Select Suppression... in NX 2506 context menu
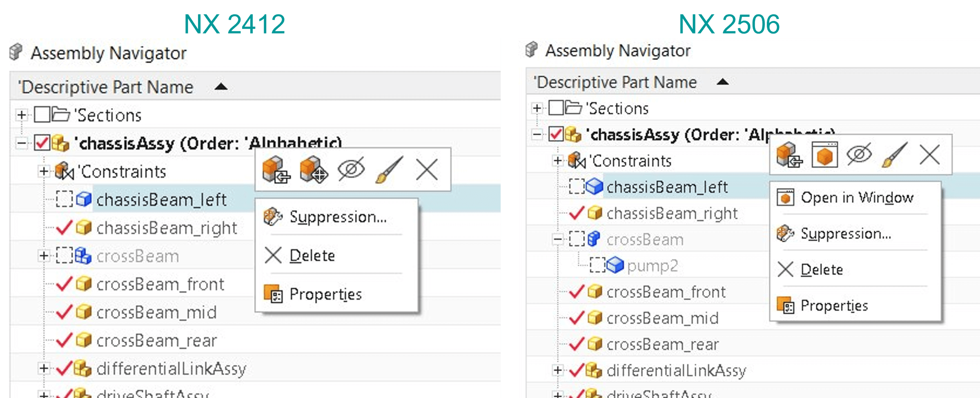This screenshot has height=398, width=980. [x=855, y=233]
